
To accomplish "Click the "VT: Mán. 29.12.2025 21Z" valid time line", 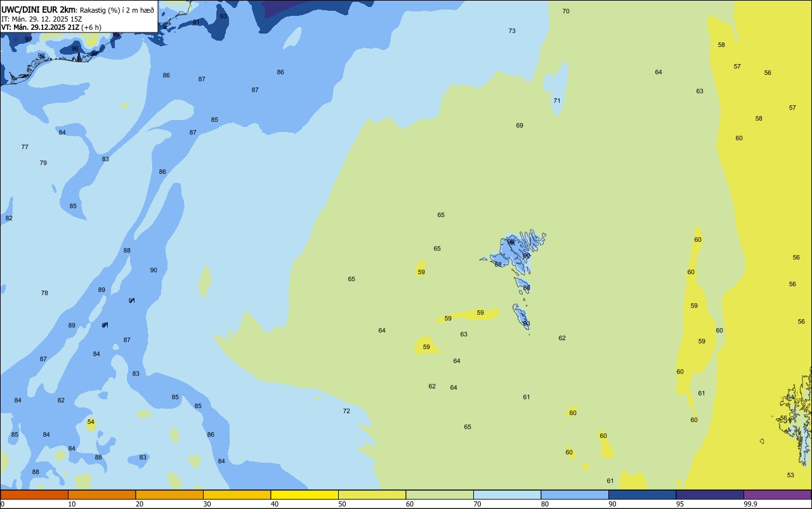I will [x=41, y=27].
